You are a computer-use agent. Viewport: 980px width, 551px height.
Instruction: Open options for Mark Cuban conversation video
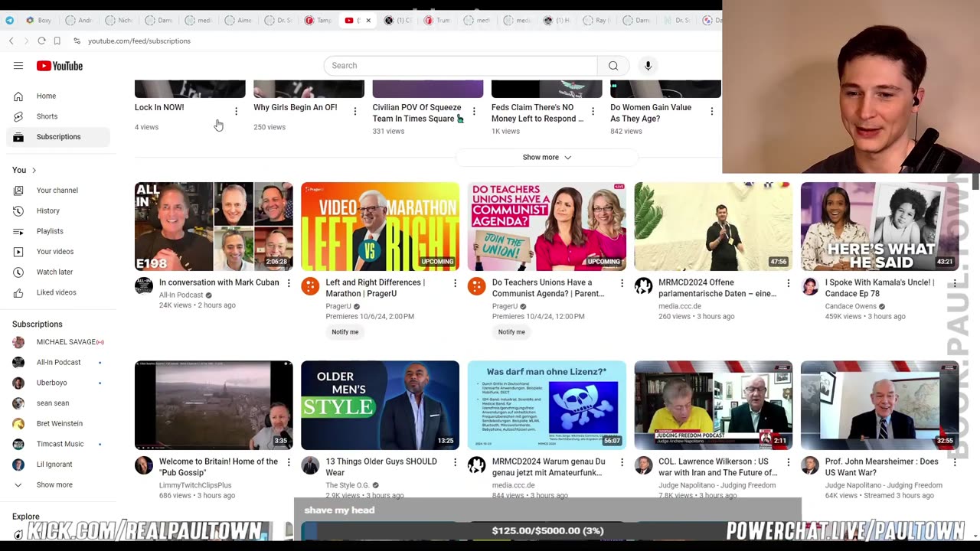[289, 283]
